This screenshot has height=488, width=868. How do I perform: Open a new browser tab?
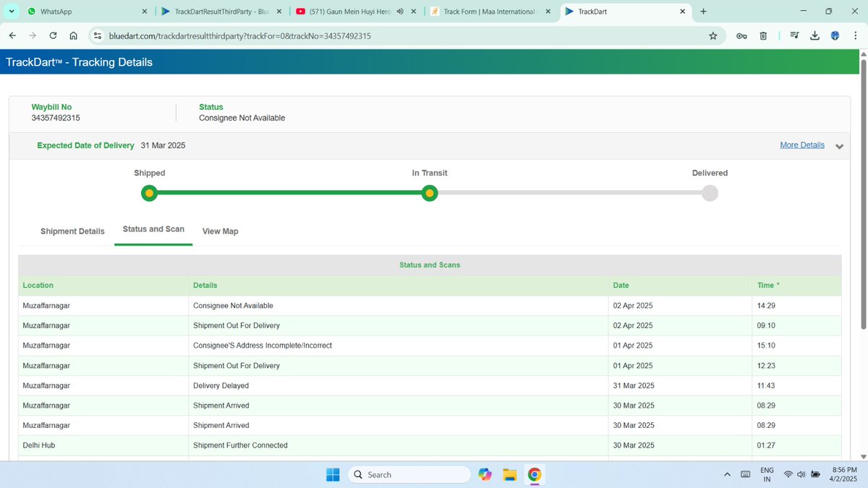(x=703, y=12)
